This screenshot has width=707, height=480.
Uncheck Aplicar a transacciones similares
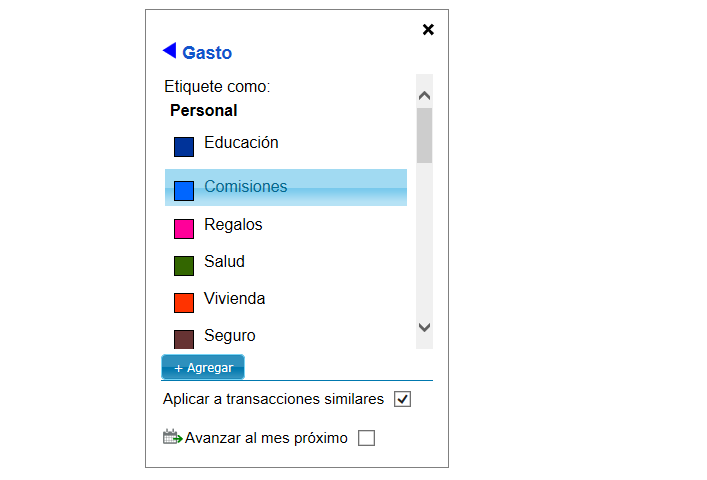point(403,400)
